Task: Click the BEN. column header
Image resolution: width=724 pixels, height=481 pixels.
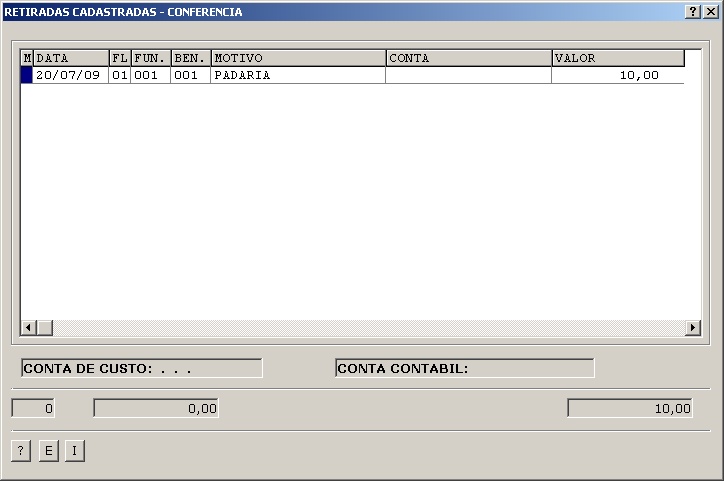Action: 190,58
